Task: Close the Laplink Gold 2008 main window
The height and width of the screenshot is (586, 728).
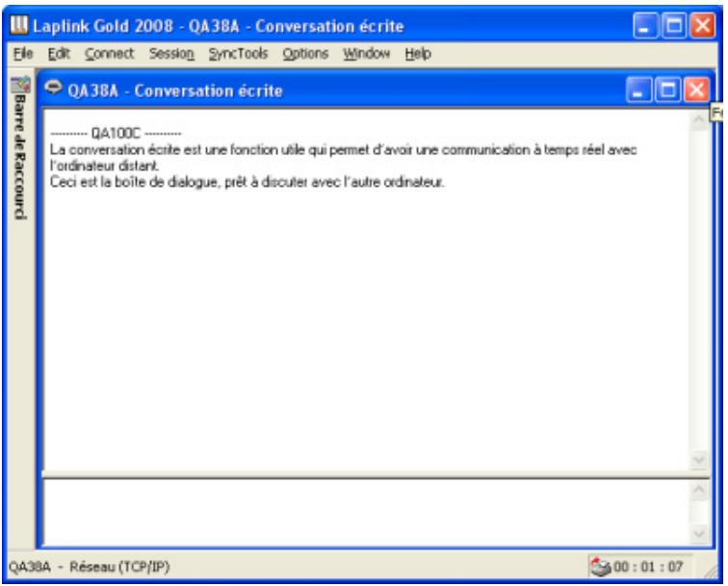Action: [702, 25]
